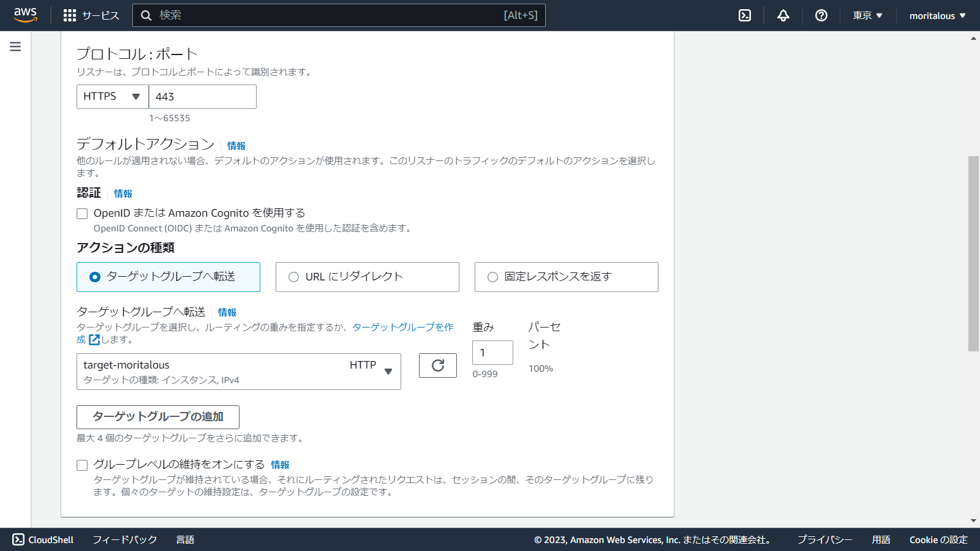Enable OpenID または Amazon Cognito authentication
This screenshot has height=551, width=980.
82,213
